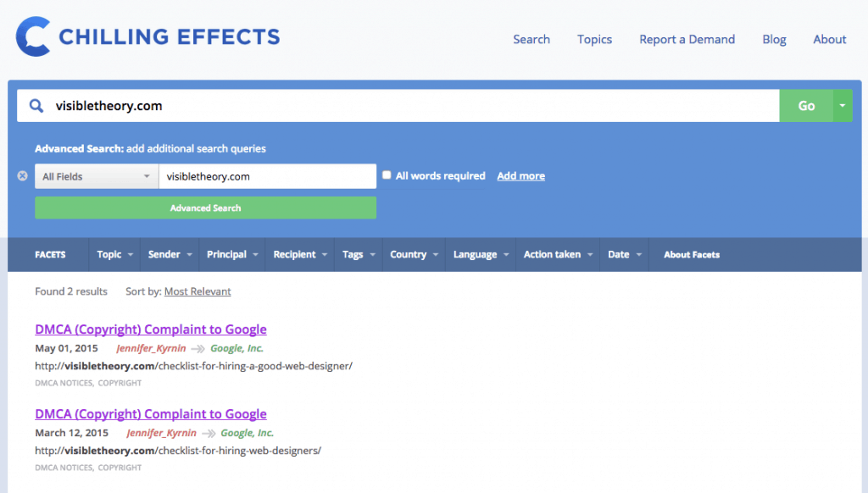
Task: Click the CHILLING EFFECTS title text
Action: [170, 37]
